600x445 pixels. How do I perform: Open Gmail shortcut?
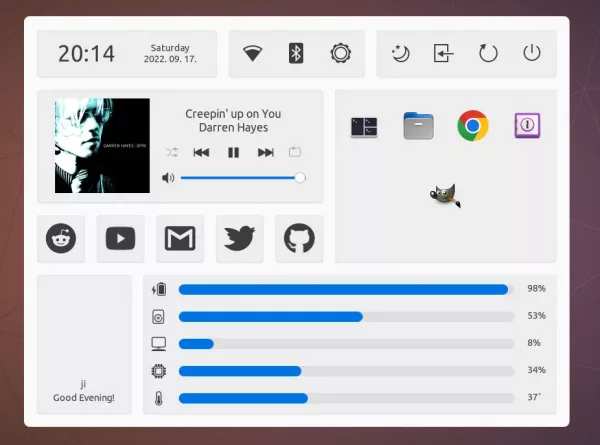pyautogui.click(x=180, y=238)
